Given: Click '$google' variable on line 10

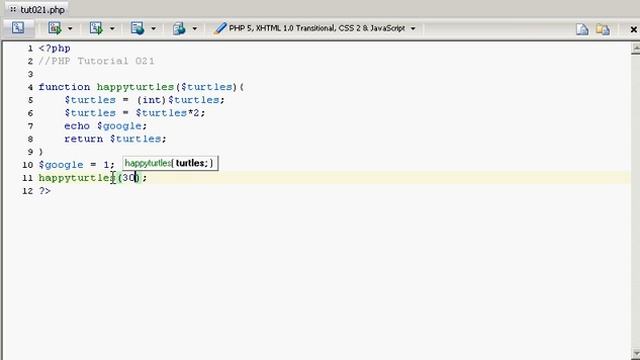Looking at the screenshot, I should point(61,165).
